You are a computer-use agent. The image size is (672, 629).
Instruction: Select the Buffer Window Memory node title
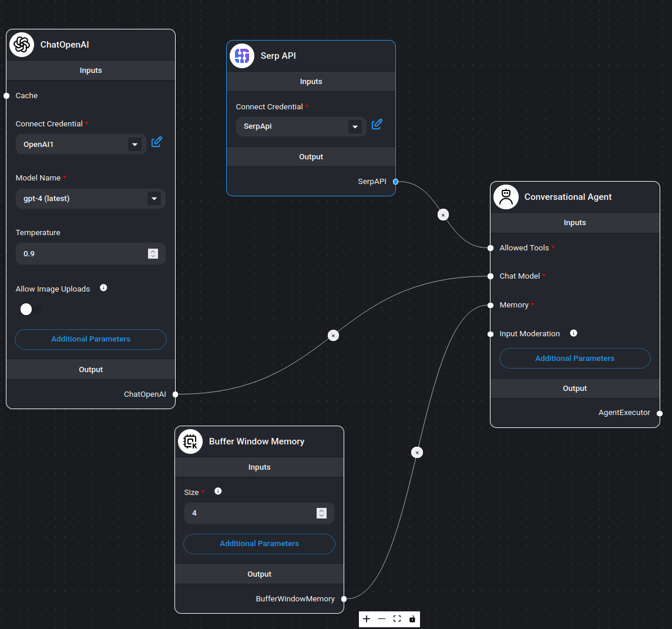pos(257,441)
